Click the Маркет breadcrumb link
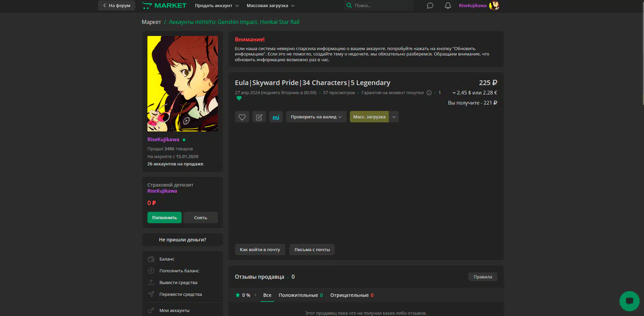 pyautogui.click(x=151, y=22)
